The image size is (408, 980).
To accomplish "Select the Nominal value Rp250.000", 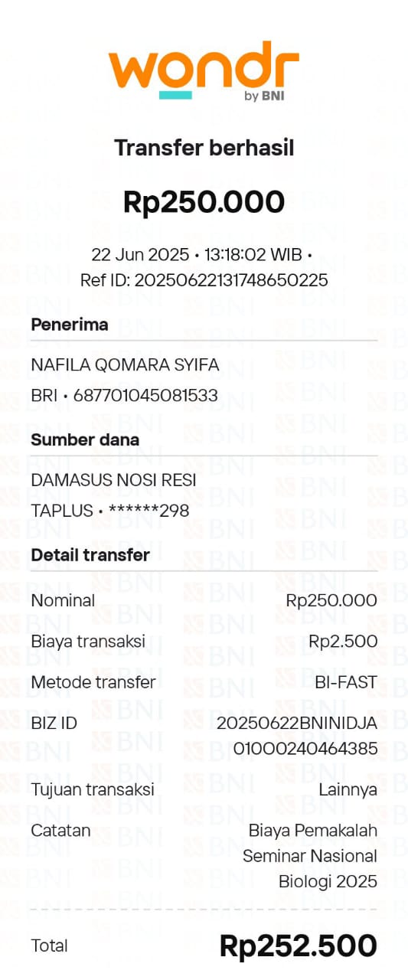I will pyautogui.click(x=331, y=601).
